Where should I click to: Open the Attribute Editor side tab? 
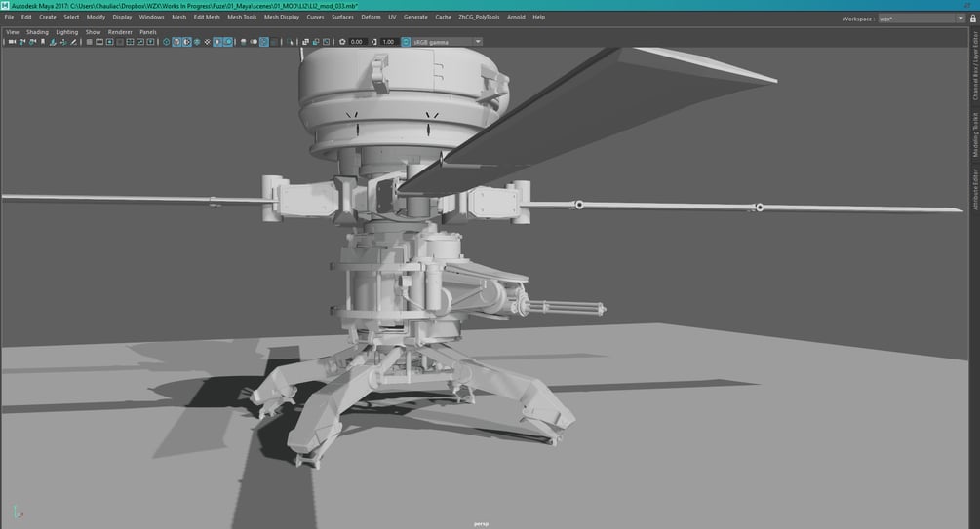click(x=974, y=189)
